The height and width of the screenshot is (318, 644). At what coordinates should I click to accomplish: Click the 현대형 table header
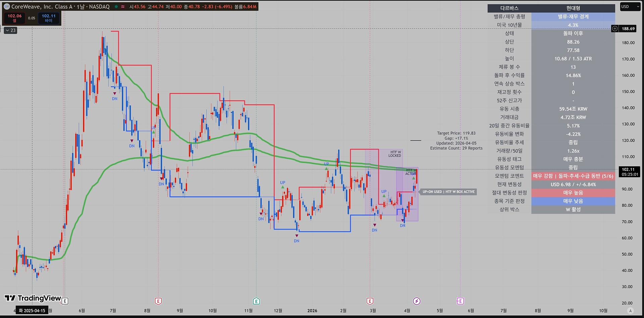[573, 8]
